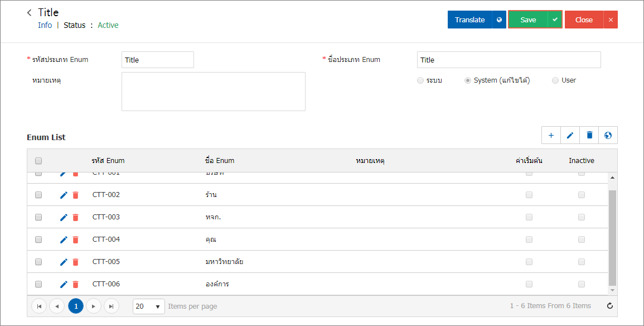The width and height of the screenshot is (644, 326).
Task: Click the Close button
Action: [x=584, y=20]
